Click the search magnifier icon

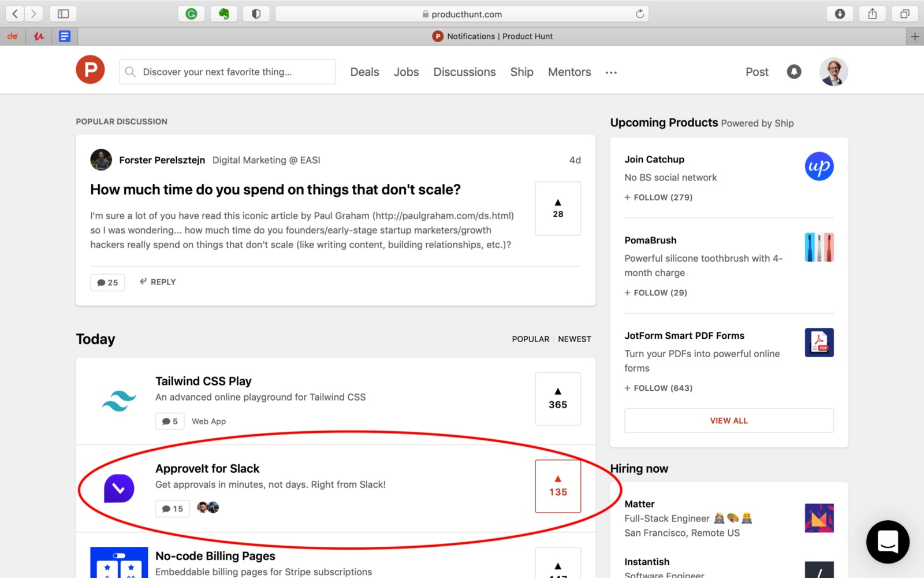[131, 72]
